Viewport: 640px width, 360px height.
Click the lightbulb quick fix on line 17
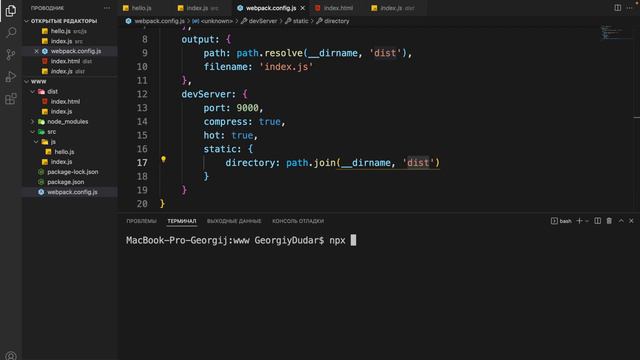[x=163, y=159]
